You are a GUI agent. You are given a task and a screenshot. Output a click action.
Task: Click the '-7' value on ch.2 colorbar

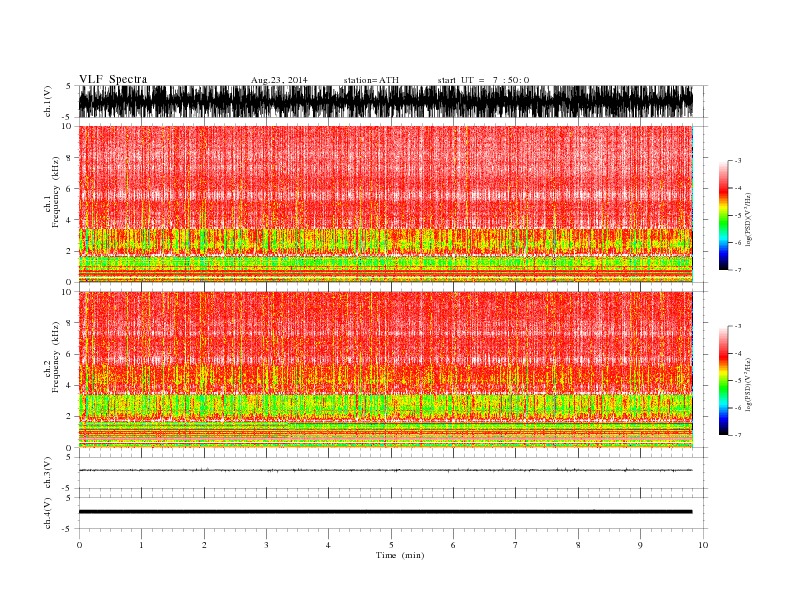pyautogui.click(x=737, y=435)
